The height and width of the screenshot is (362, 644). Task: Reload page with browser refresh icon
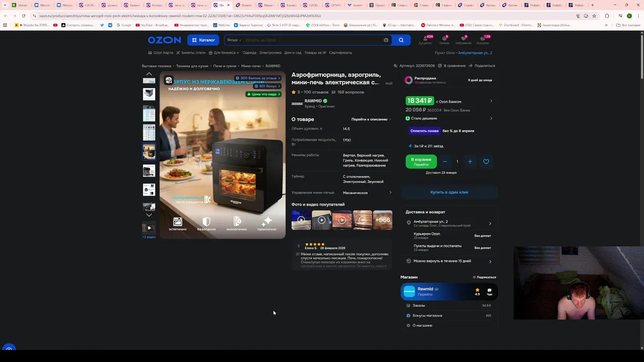coord(23,16)
